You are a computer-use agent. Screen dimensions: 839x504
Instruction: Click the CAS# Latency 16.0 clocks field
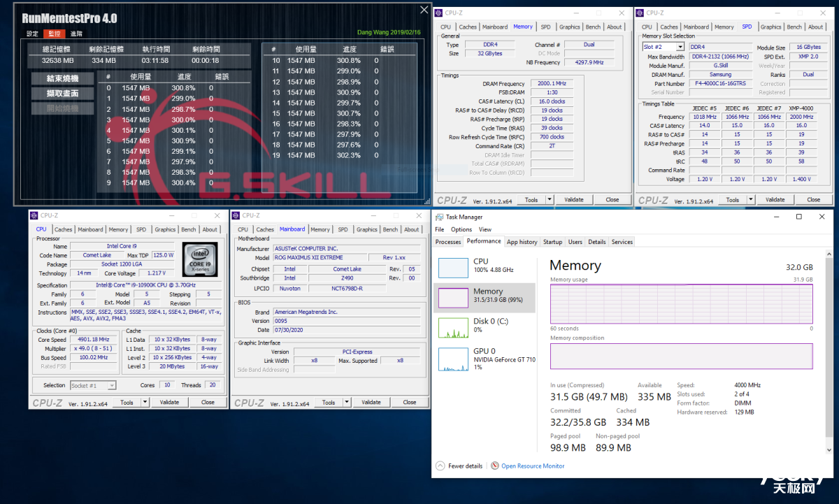click(551, 101)
